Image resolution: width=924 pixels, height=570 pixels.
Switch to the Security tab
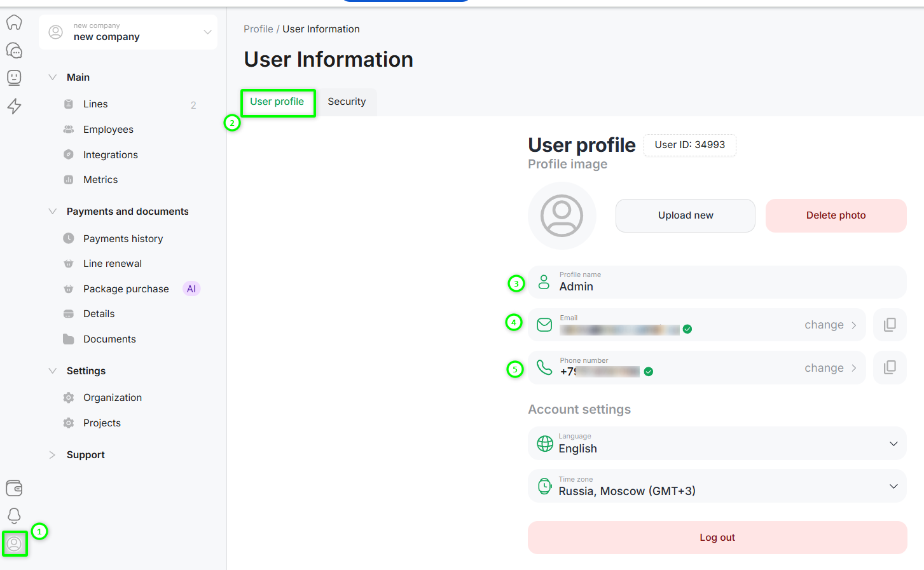pyautogui.click(x=347, y=102)
